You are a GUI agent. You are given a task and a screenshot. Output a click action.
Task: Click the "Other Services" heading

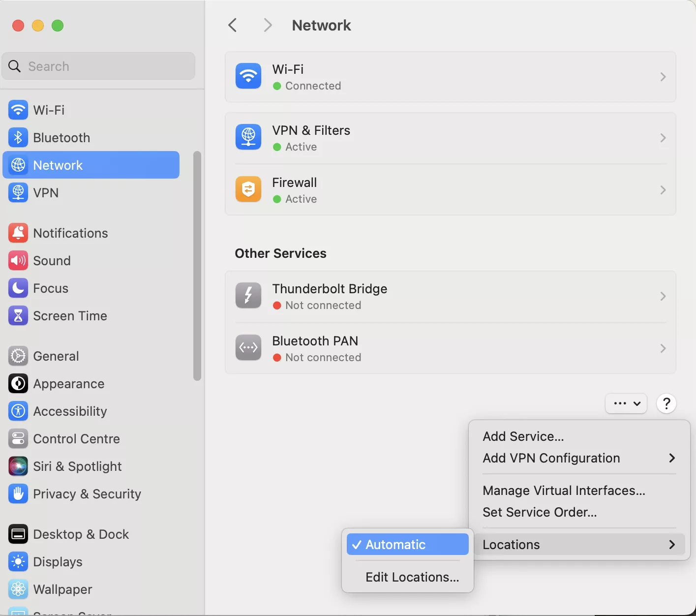coord(281,253)
